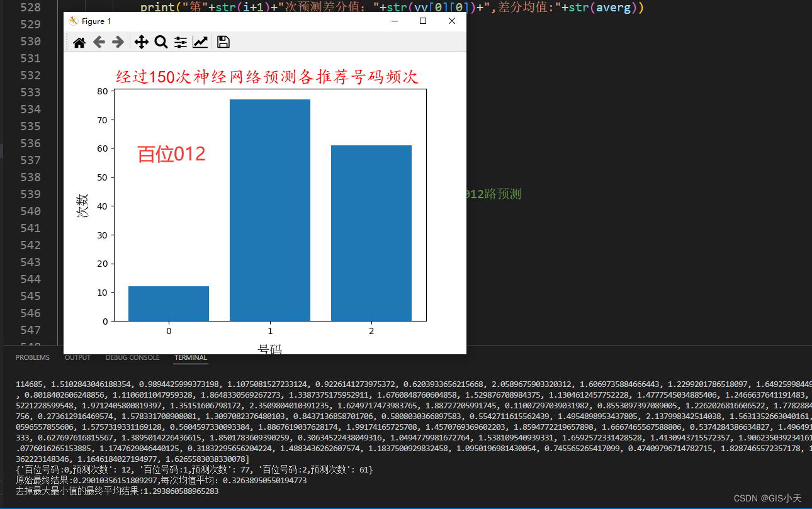812x509 pixels.
Task: Open the DEBUG CONSOLE tab
Action: [x=132, y=357]
